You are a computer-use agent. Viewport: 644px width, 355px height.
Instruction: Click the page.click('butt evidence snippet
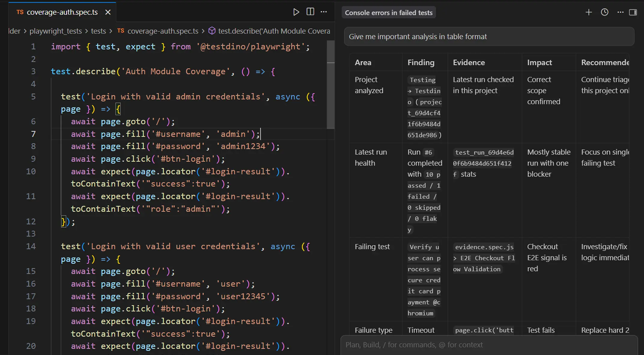coord(484,330)
